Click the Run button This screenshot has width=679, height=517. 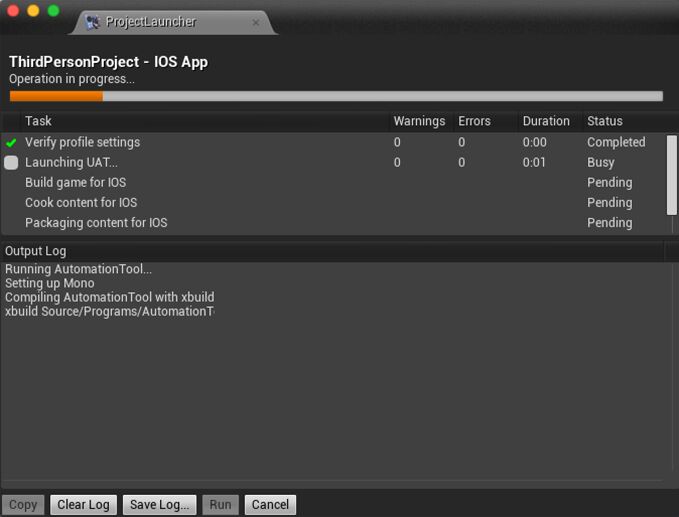(220, 505)
